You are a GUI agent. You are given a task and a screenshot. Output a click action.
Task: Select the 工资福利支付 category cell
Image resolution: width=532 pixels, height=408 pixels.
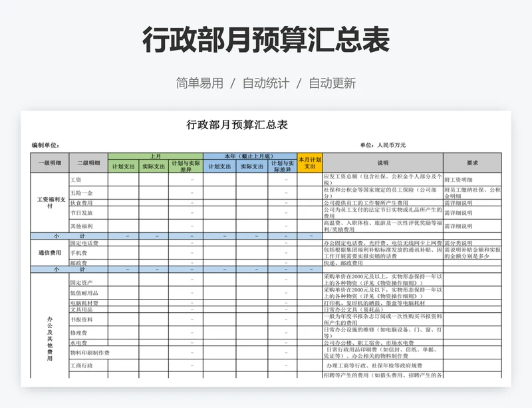tap(49, 202)
